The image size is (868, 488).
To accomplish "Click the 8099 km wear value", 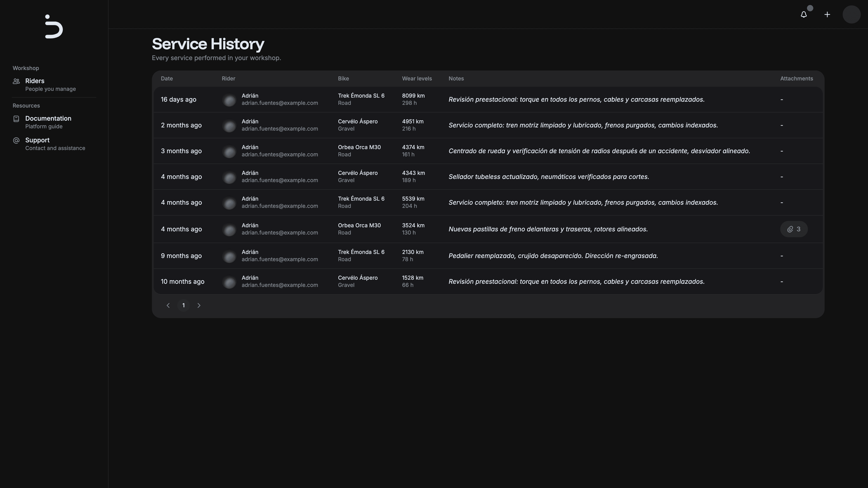I will pyautogui.click(x=413, y=96).
